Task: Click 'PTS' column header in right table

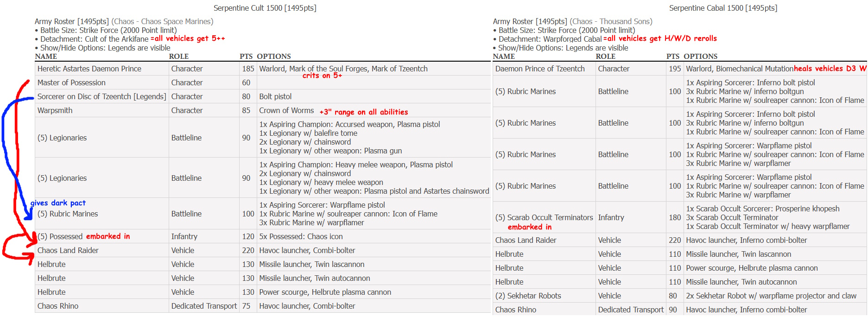Action: pos(673,57)
